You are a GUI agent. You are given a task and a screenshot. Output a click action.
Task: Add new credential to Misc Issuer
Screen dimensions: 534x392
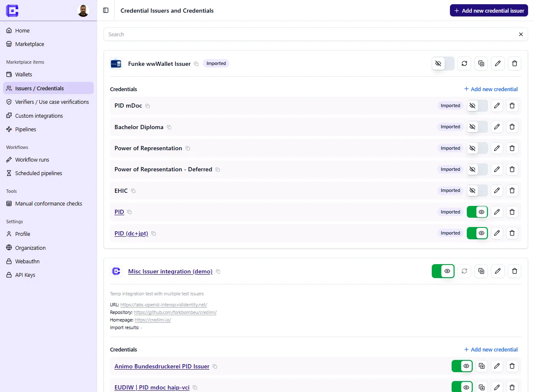[491, 349]
